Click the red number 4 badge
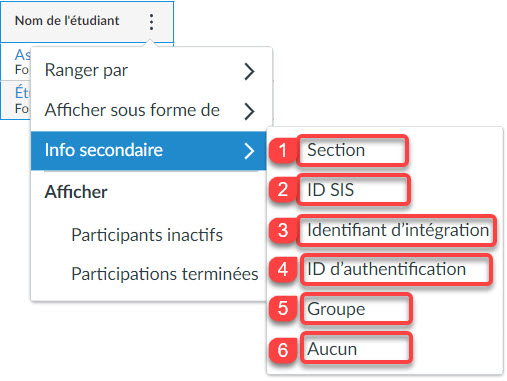The width and height of the screenshot is (507, 381). (x=283, y=269)
